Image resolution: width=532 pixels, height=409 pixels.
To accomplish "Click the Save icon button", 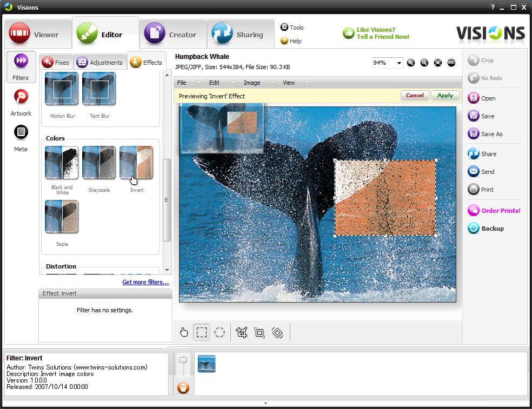I will point(481,116).
